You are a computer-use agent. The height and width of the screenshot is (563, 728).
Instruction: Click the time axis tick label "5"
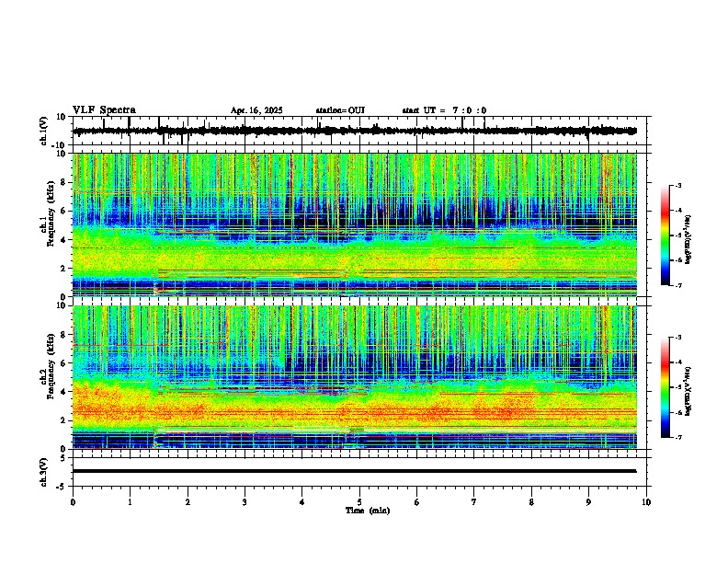pyautogui.click(x=359, y=502)
